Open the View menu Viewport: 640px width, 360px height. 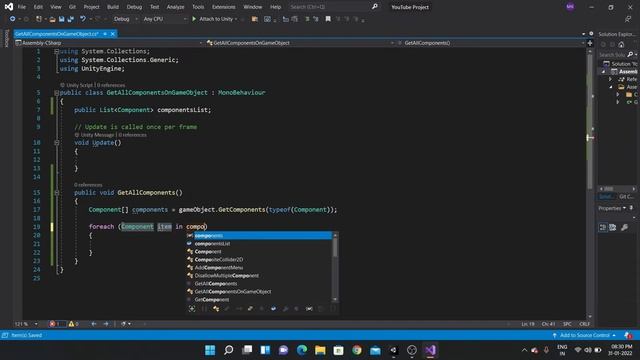[x=56, y=7]
